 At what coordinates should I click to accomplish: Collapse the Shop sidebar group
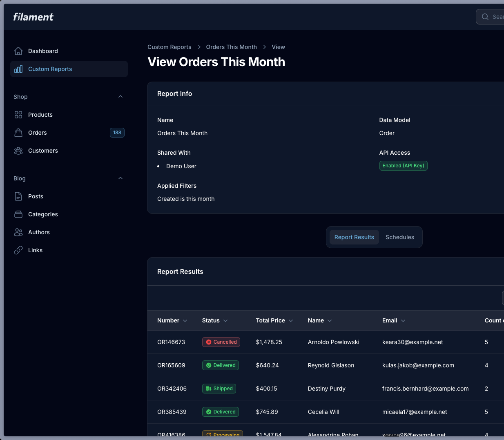(x=120, y=97)
